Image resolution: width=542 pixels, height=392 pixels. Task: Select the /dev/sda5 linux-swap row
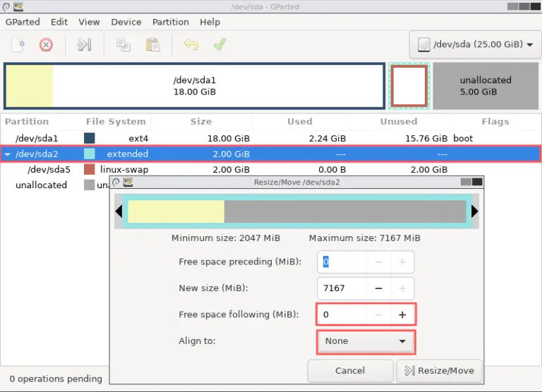tap(271, 170)
